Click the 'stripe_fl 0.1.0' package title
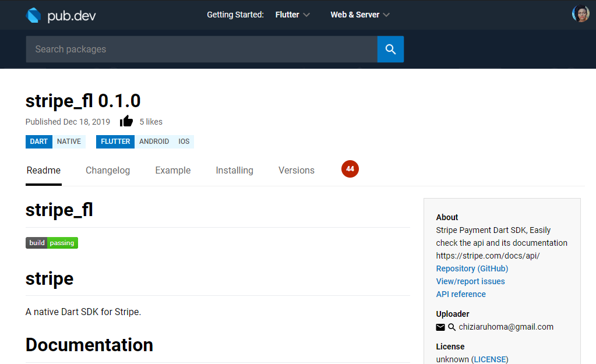This screenshot has height=364, width=596. pyautogui.click(x=83, y=101)
